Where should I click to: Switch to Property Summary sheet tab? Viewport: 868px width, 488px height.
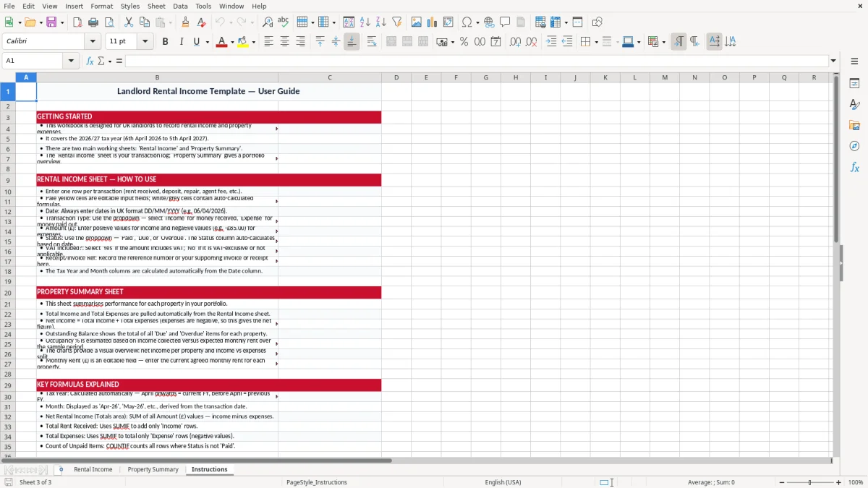153,469
